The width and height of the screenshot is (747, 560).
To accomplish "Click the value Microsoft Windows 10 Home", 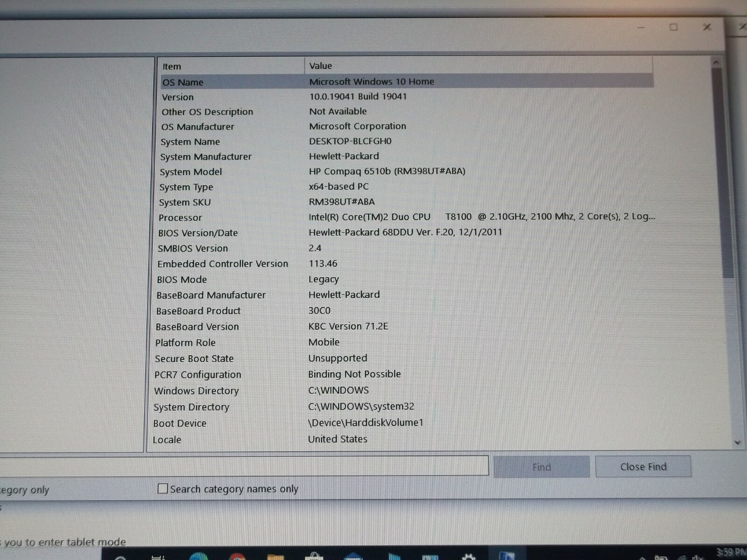I will tap(372, 81).
